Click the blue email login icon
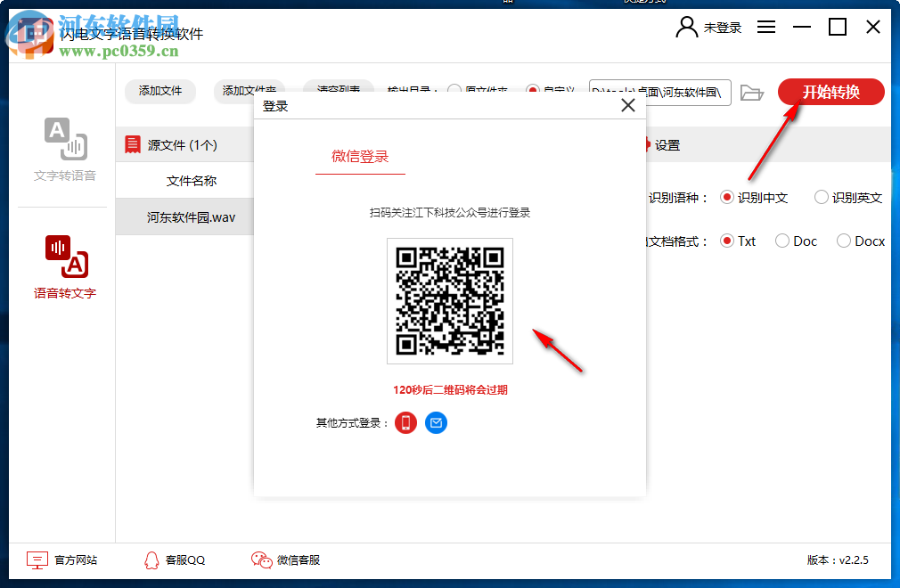The height and width of the screenshot is (588, 900). tap(436, 424)
